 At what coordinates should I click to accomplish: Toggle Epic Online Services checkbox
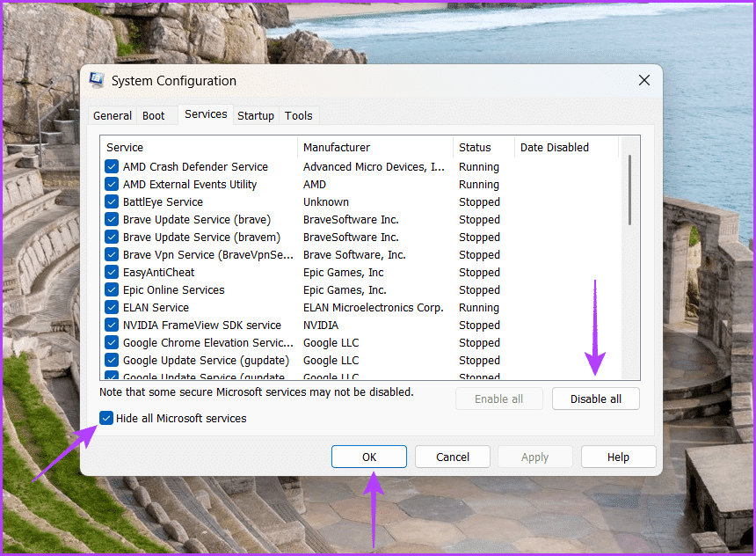(x=112, y=289)
